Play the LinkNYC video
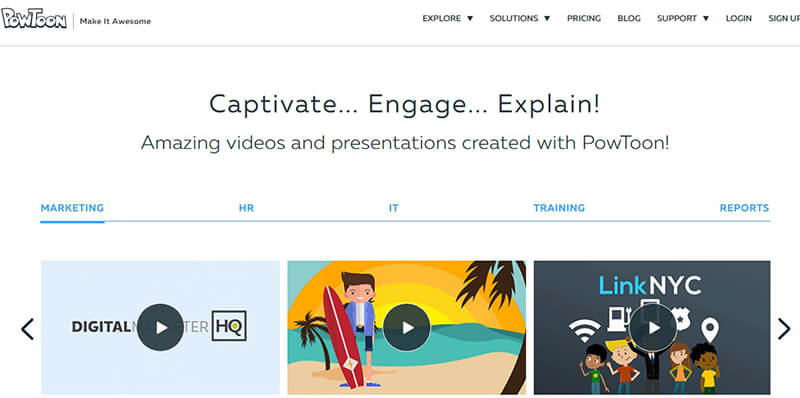Screen dimensions: 800x398 (653, 327)
